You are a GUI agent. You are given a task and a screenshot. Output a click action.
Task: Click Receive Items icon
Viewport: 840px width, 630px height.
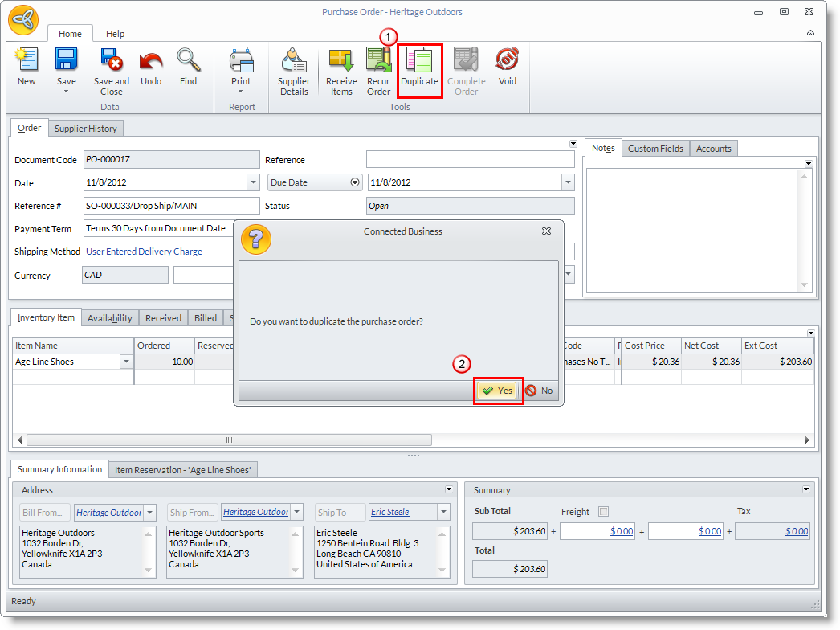(341, 71)
